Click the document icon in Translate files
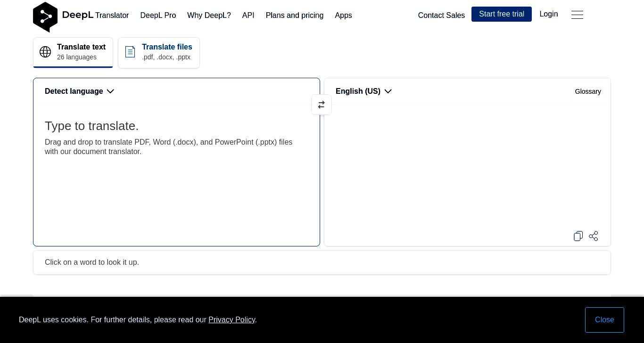 coord(130,52)
